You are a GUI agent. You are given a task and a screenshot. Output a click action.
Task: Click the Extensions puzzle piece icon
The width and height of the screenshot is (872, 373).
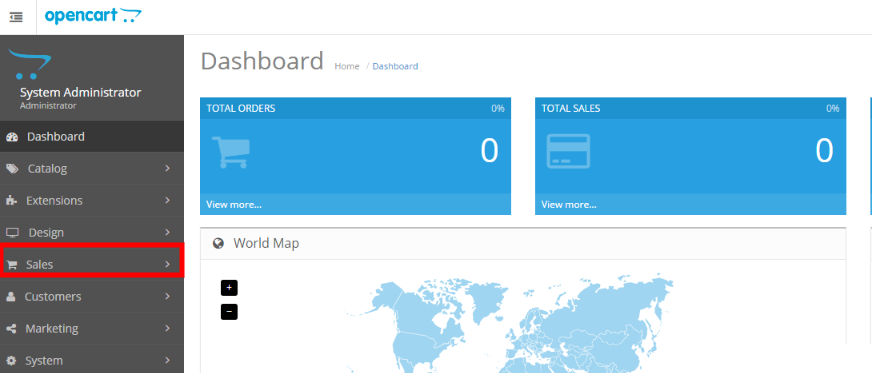pyautogui.click(x=12, y=201)
